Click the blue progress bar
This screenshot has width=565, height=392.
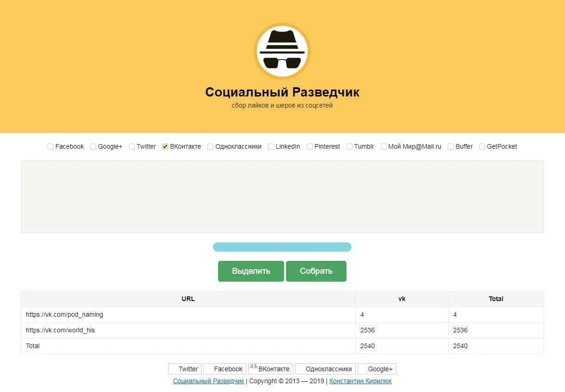pyautogui.click(x=282, y=247)
